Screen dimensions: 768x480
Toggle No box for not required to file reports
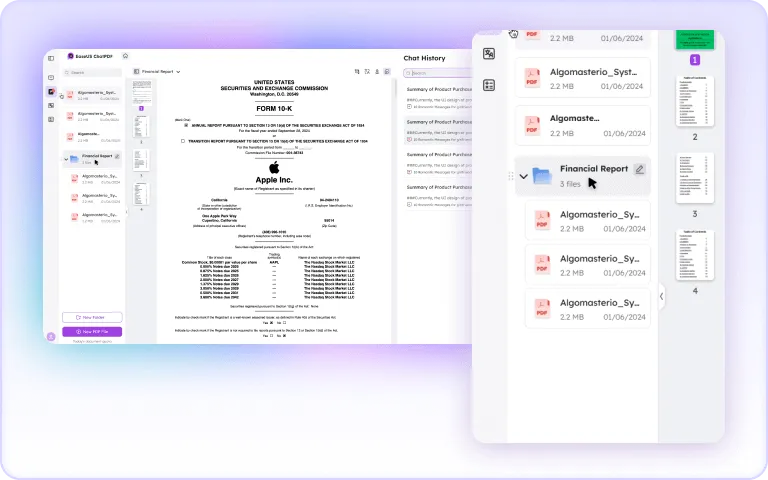(285, 336)
